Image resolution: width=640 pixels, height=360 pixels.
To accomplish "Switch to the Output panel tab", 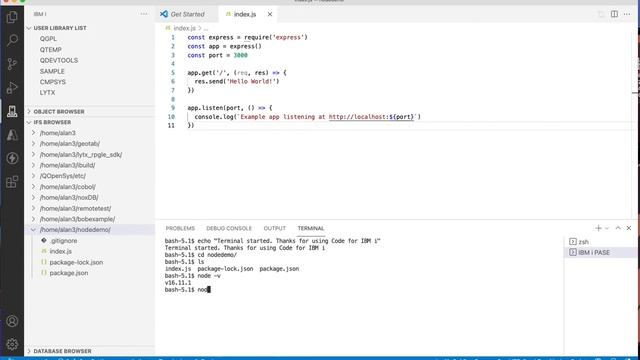I will (275, 228).
